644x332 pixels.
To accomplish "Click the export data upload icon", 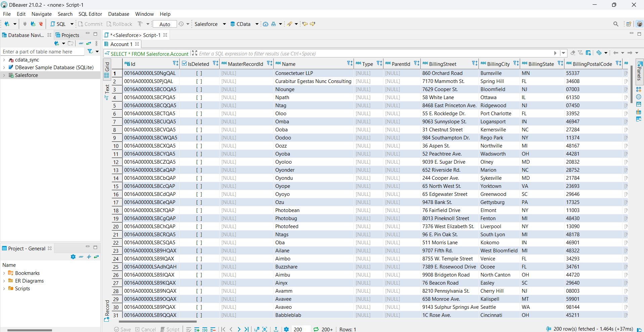I will coord(276,329).
